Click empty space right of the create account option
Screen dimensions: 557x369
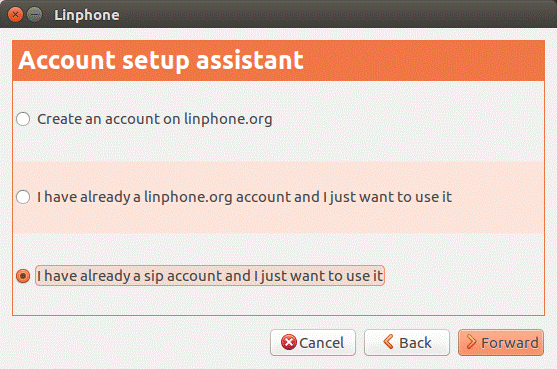tap(409, 119)
